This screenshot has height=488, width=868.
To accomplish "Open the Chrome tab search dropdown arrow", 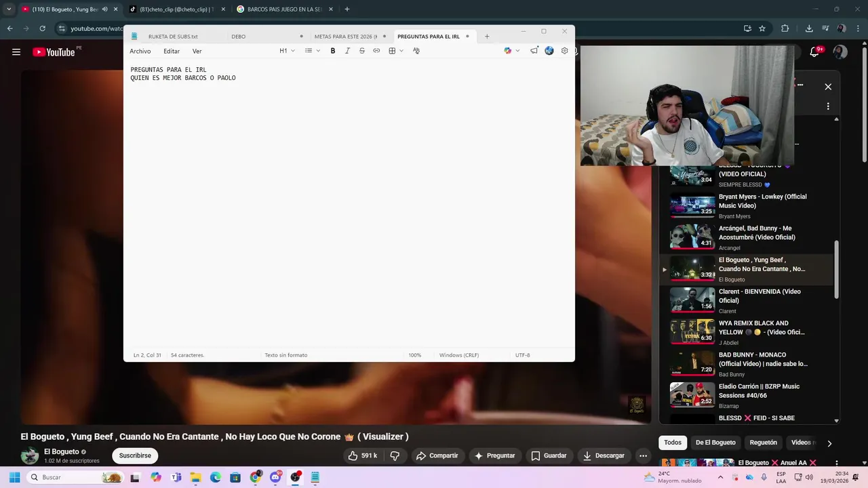I will 9,9.
